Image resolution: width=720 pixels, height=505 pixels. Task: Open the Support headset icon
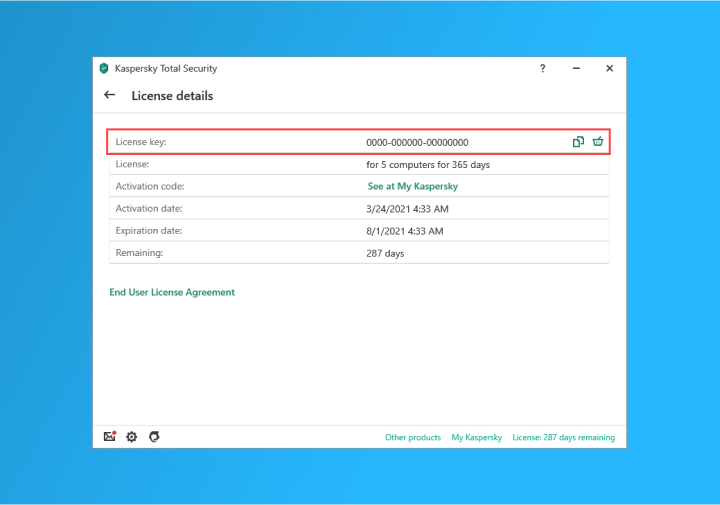point(154,437)
